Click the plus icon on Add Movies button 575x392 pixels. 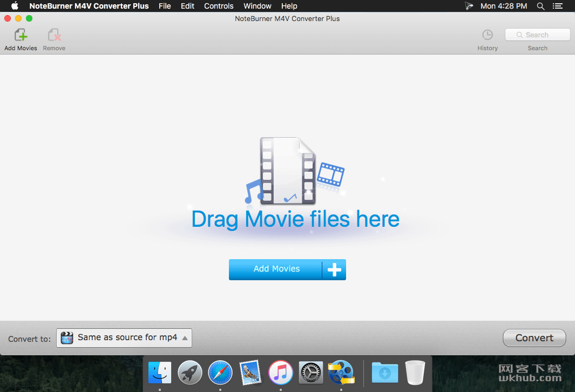pos(334,269)
